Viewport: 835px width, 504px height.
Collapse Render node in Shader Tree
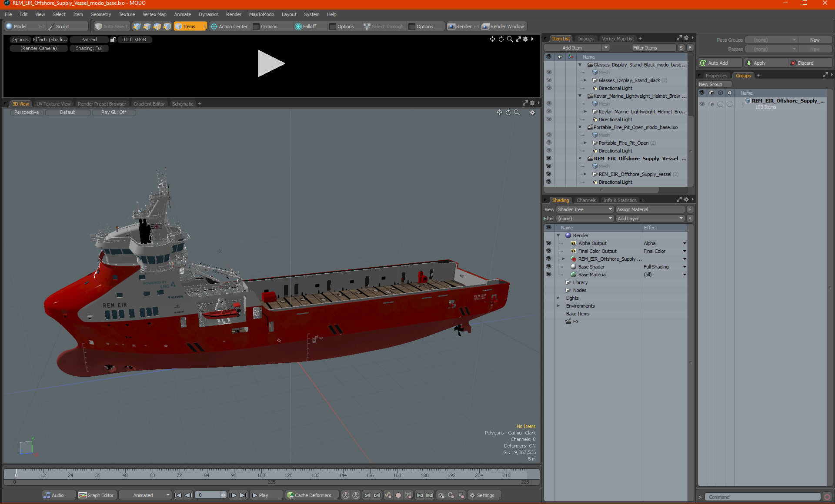558,235
